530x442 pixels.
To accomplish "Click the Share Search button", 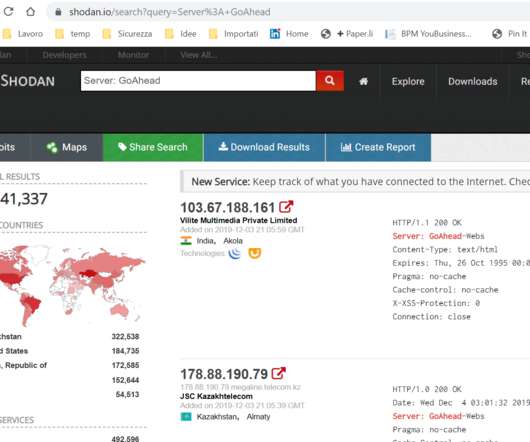I will [x=153, y=147].
